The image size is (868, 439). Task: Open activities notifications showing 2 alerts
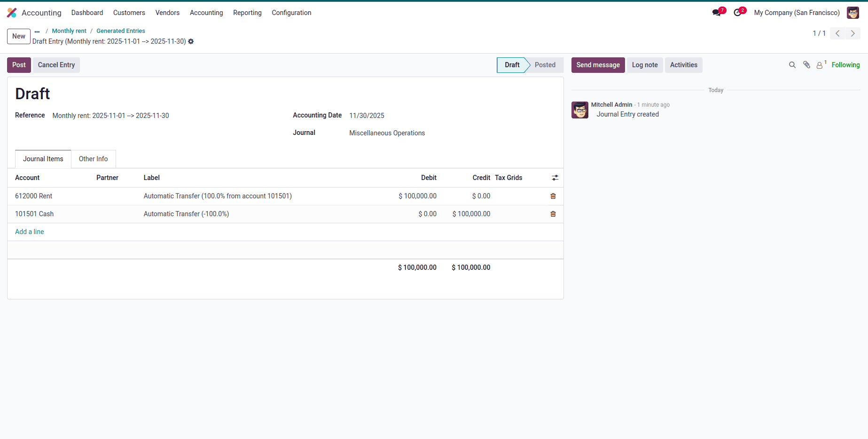click(737, 13)
